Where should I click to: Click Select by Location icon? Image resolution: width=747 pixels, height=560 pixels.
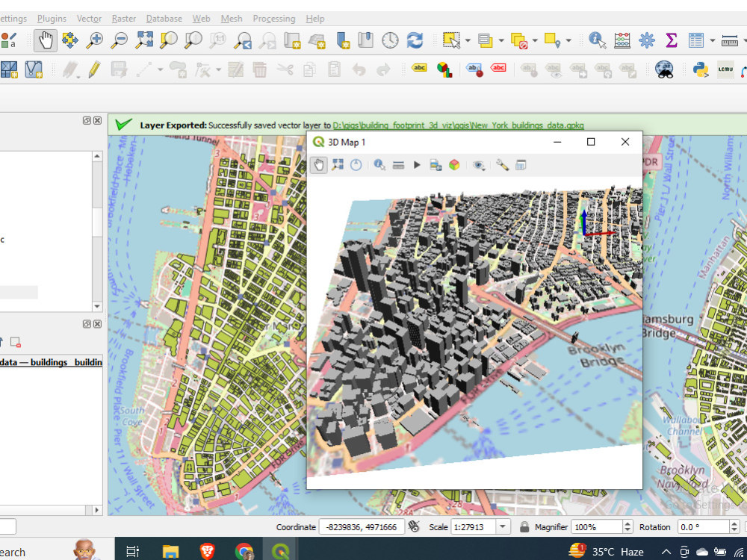552,40
